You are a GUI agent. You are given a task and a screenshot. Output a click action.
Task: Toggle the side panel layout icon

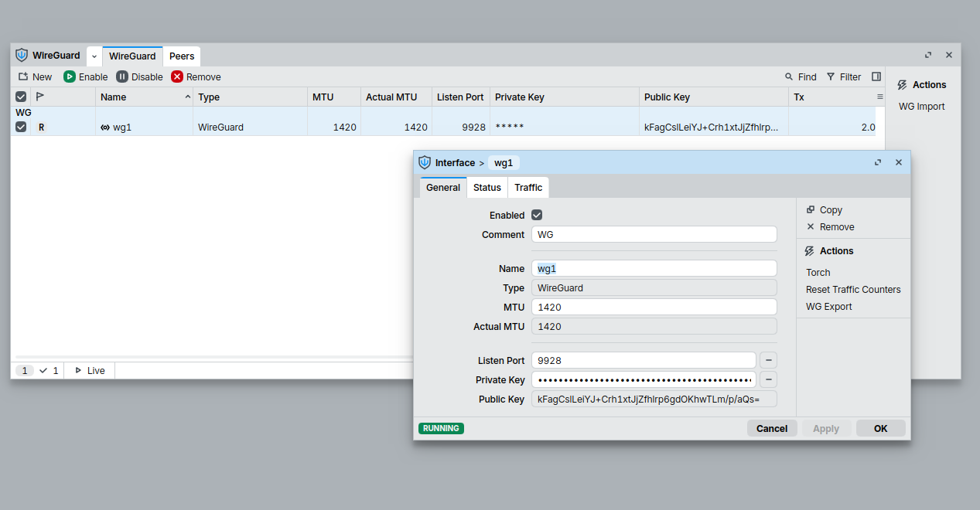[x=876, y=76]
